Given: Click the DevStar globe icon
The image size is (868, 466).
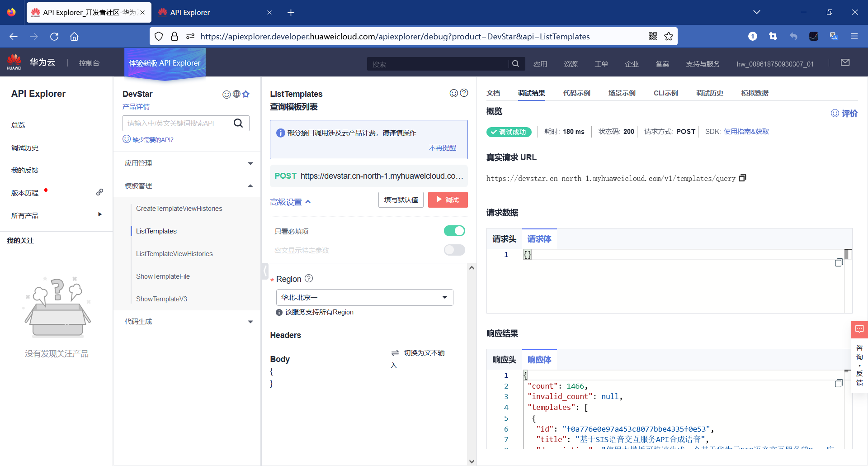Looking at the screenshot, I should click(x=236, y=94).
